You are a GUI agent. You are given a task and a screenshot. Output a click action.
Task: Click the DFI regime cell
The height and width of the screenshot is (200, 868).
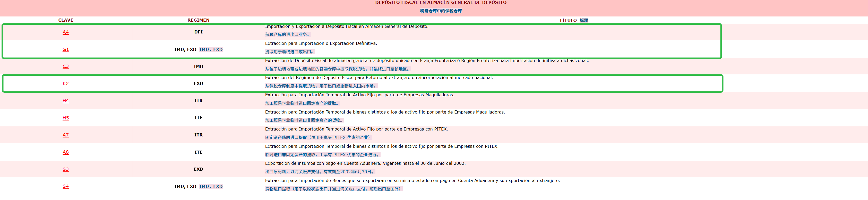(x=198, y=32)
